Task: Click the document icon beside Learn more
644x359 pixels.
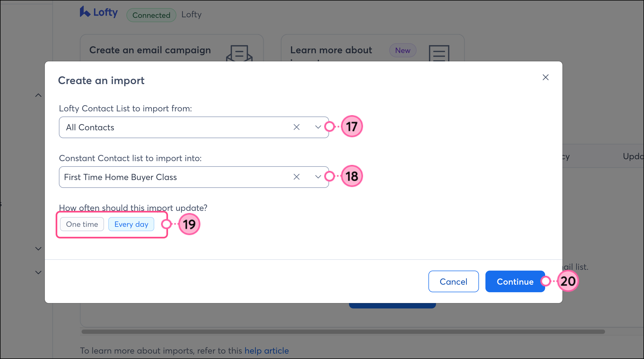Action: (x=439, y=53)
